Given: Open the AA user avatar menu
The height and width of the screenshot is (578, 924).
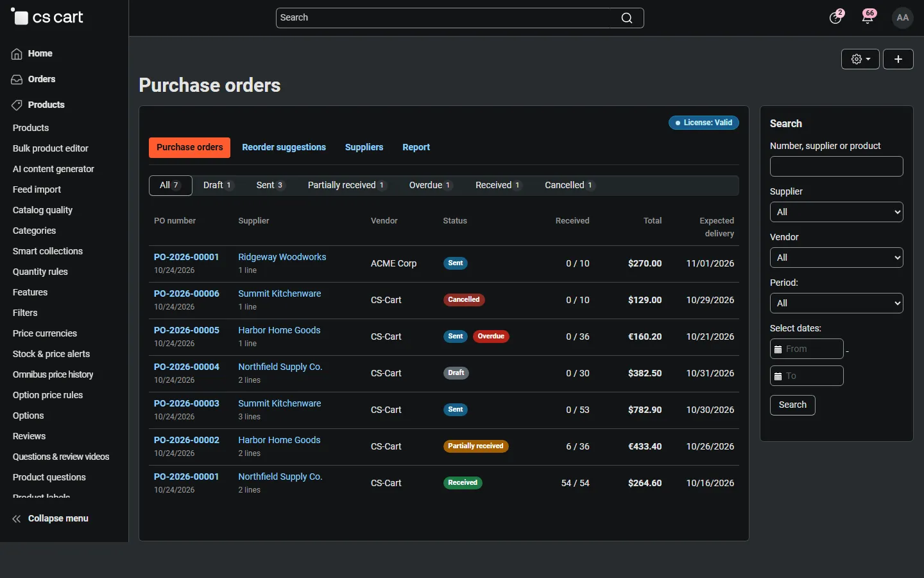Looking at the screenshot, I should [x=902, y=17].
